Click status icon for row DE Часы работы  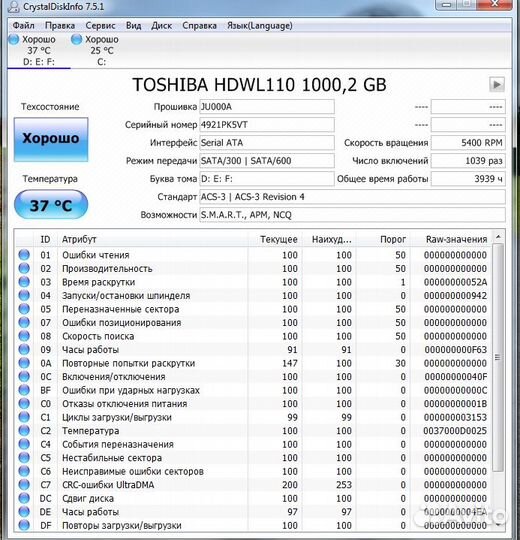[24, 512]
